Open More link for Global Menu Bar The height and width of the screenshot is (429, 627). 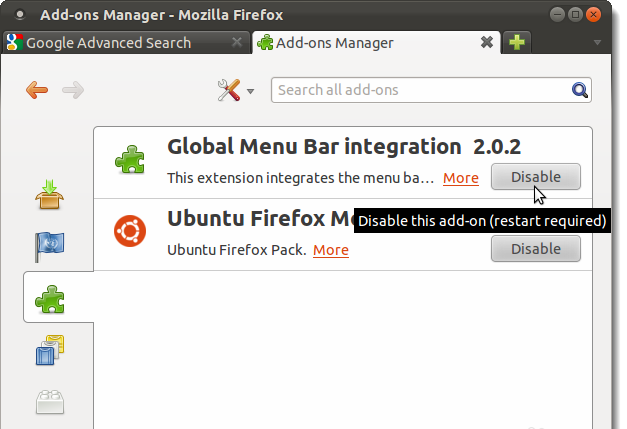[460, 178]
